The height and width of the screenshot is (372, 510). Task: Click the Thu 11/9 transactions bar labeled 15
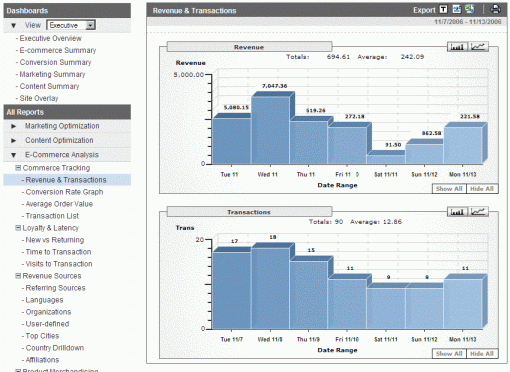pyautogui.click(x=309, y=295)
